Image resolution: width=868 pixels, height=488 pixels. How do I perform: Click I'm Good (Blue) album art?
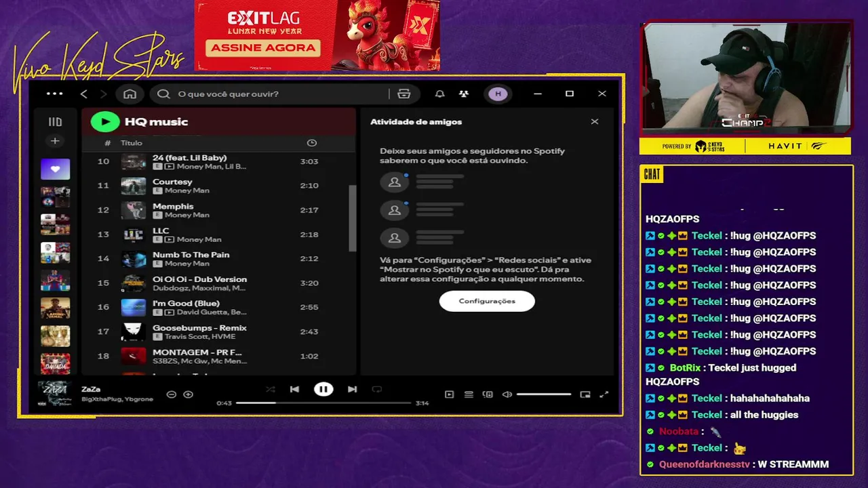tap(134, 307)
